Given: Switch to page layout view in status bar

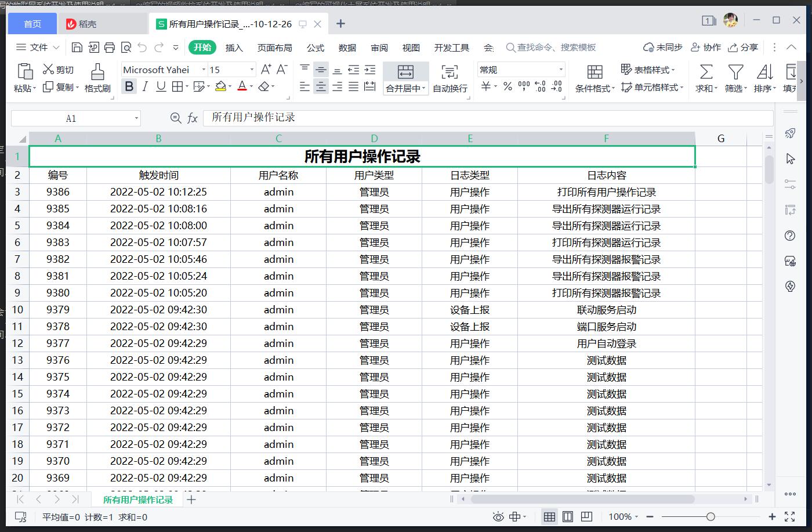Looking at the screenshot, I should (x=568, y=516).
